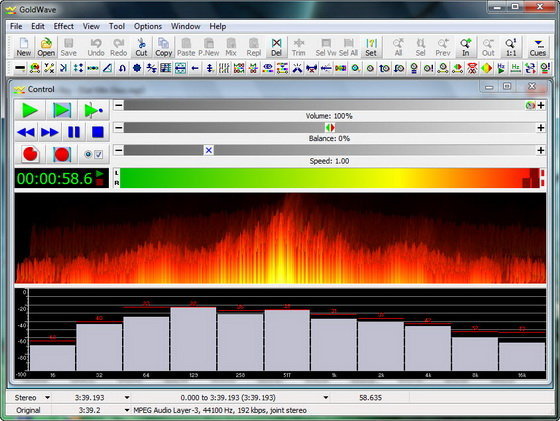Click the Open file toolbar button
Viewport: 560px width, 421px height.
click(46, 47)
